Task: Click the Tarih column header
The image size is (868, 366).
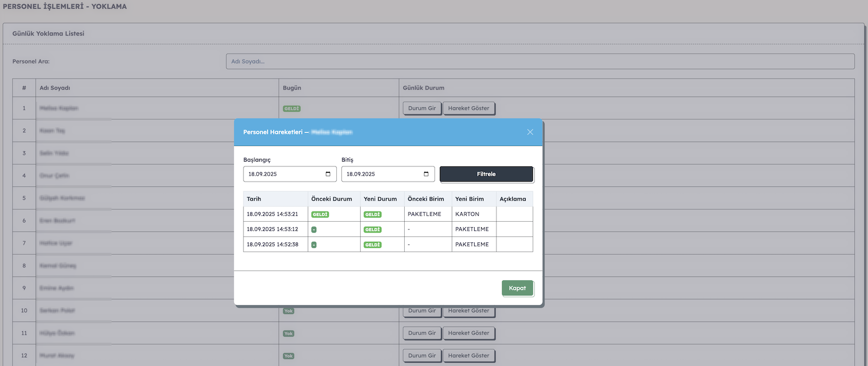Action: tap(254, 199)
